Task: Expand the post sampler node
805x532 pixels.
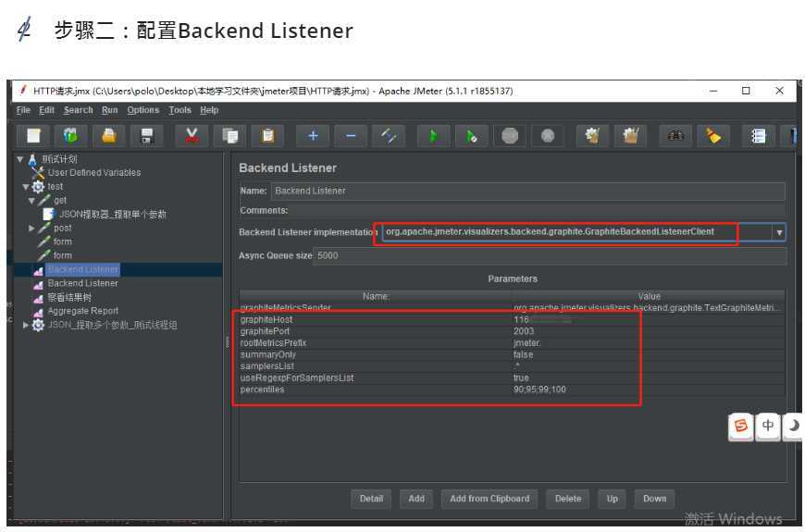Action: 31,228
